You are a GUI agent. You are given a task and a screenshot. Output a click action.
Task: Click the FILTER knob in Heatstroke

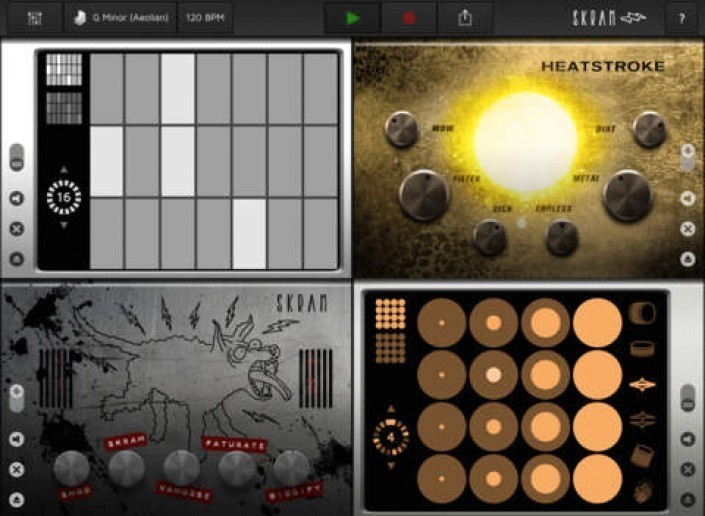pyautogui.click(x=424, y=195)
